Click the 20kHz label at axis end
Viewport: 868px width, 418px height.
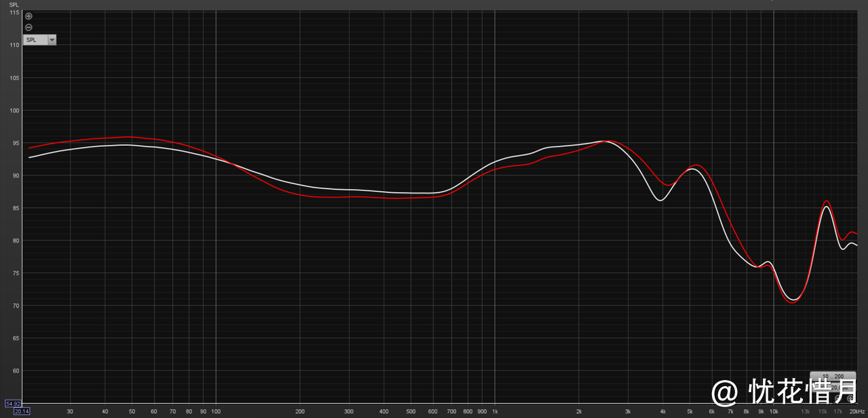[857, 411]
